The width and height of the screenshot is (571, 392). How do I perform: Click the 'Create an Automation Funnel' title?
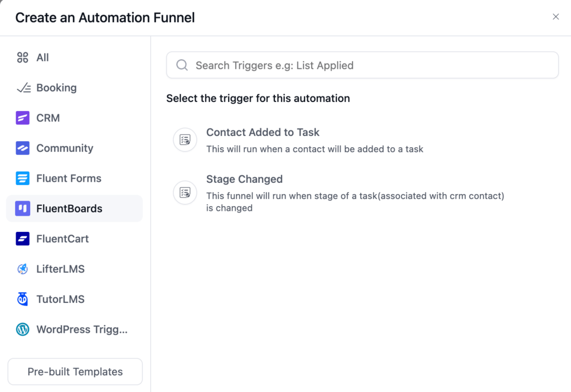point(105,17)
